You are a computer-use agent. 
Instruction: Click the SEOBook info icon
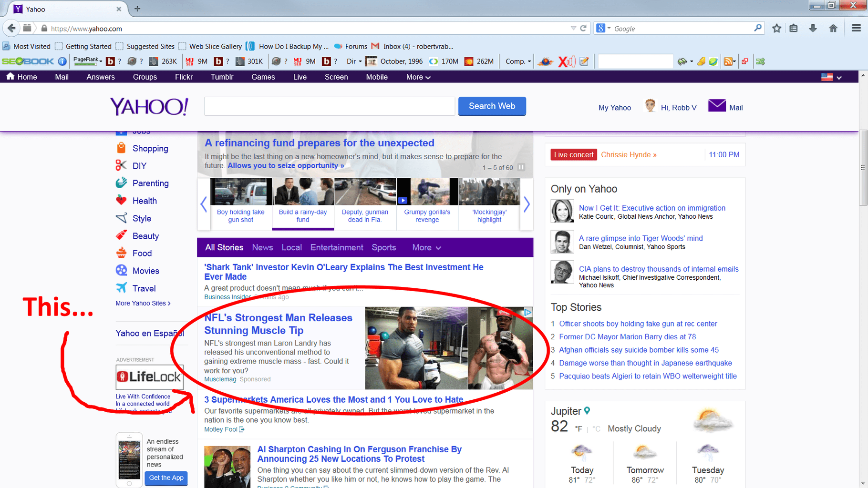(x=62, y=61)
